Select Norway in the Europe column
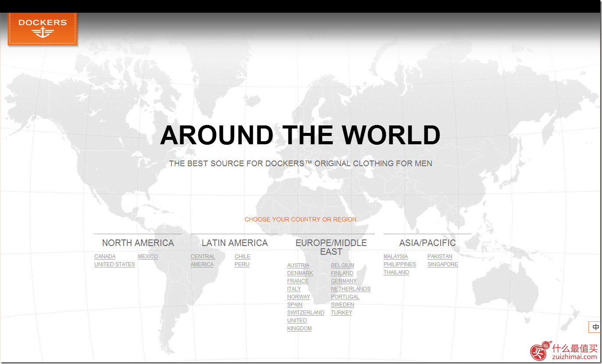This screenshot has height=364, width=602. [x=299, y=297]
